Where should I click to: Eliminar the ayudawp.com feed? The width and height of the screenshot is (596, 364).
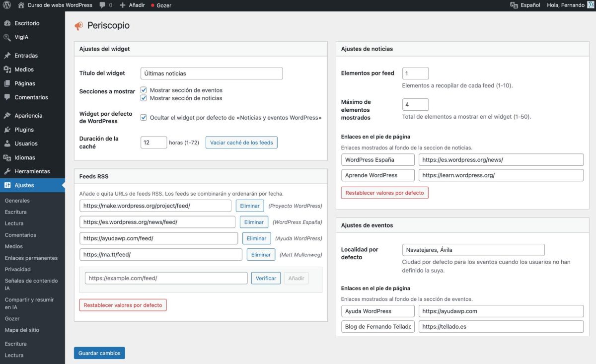[x=257, y=238]
